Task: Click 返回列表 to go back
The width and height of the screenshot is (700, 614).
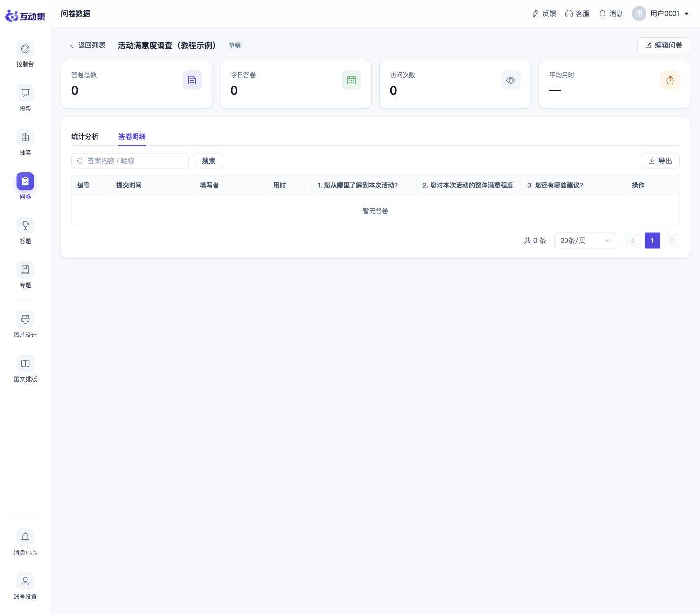Action: [87, 45]
